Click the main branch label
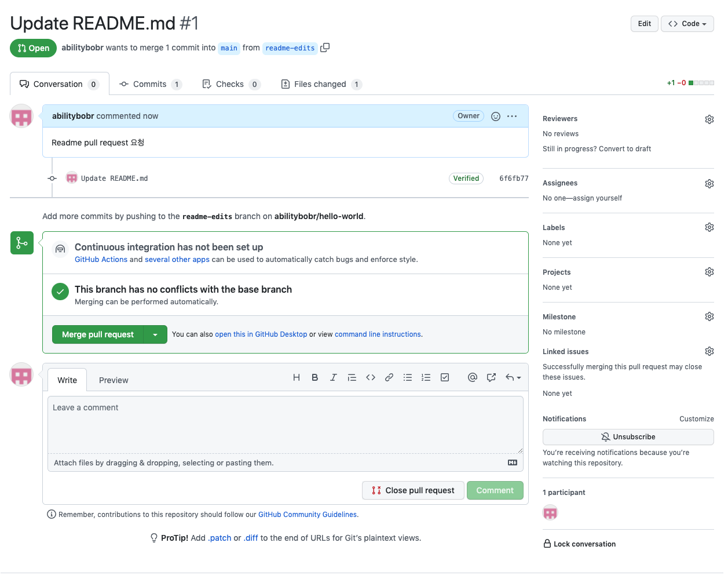 (229, 48)
